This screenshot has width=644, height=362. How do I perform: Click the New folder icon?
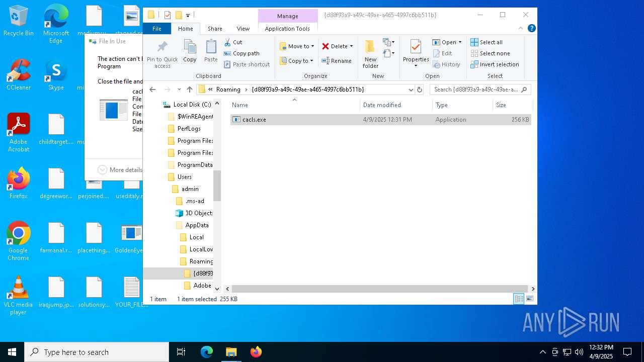tap(370, 54)
